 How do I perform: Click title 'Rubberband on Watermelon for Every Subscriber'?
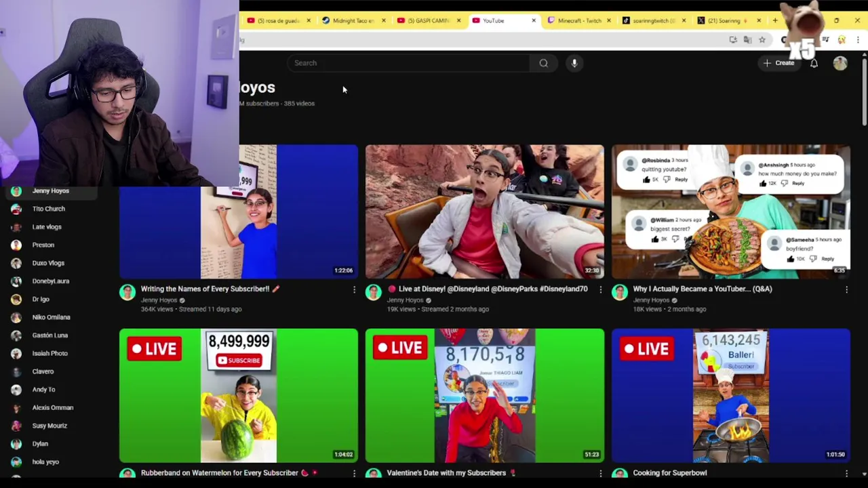tap(229, 473)
